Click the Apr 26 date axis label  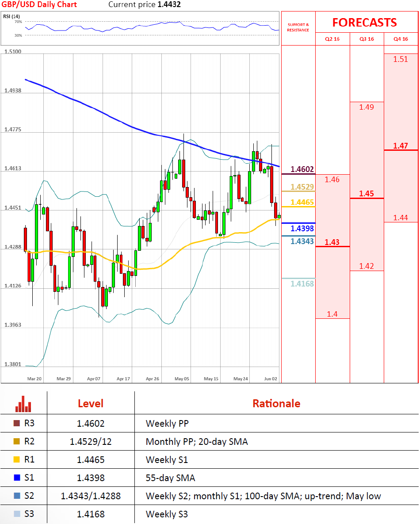153,379
